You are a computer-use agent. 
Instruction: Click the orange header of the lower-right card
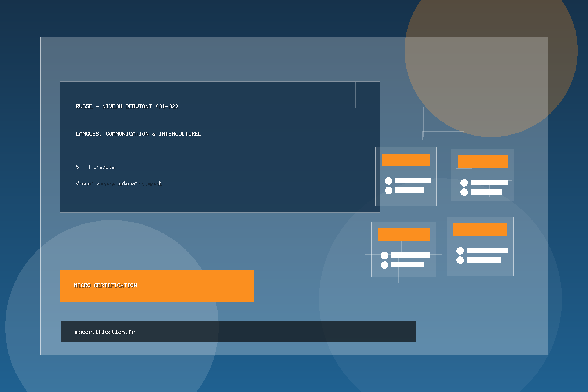pyautogui.click(x=480, y=230)
